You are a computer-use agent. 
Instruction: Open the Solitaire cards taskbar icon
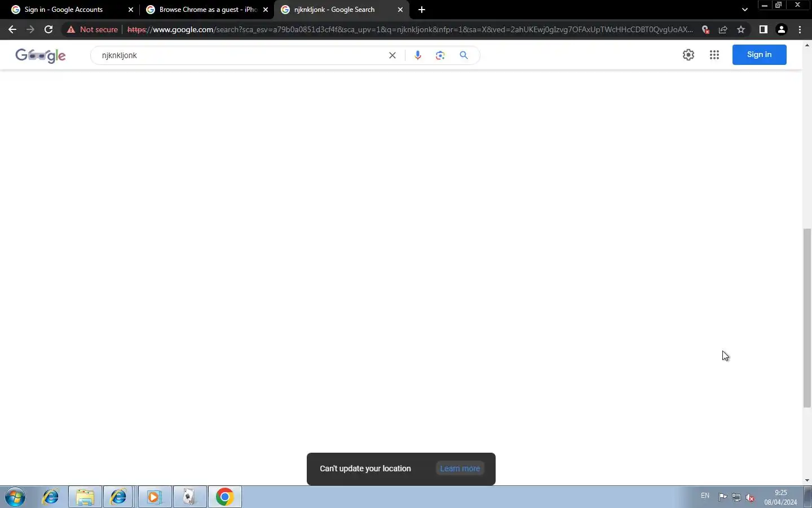pos(189,497)
